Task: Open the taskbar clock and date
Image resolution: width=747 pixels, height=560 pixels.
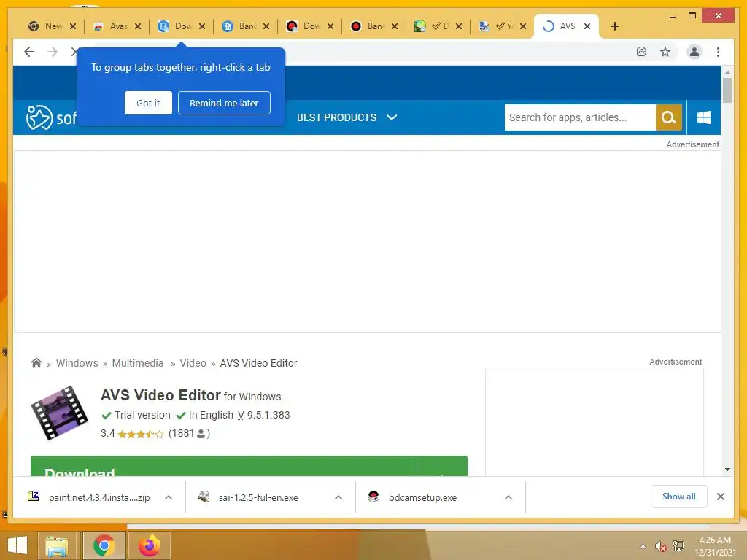Action: (715, 546)
